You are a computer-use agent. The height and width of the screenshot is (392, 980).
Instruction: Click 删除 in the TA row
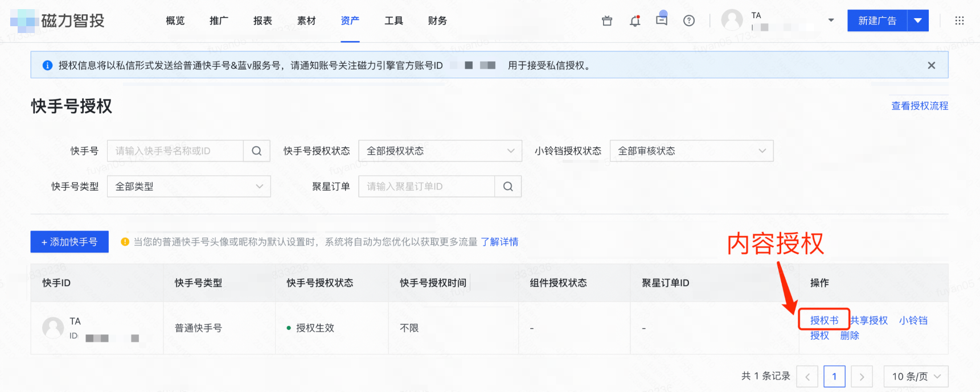click(x=850, y=336)
